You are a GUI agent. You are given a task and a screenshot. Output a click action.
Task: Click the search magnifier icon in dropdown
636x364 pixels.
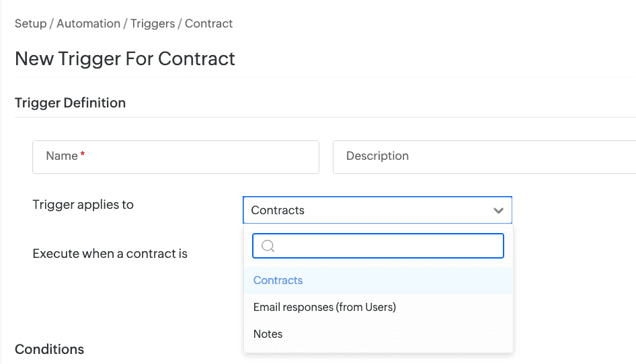pyautogui.click(x=268, y=246)
